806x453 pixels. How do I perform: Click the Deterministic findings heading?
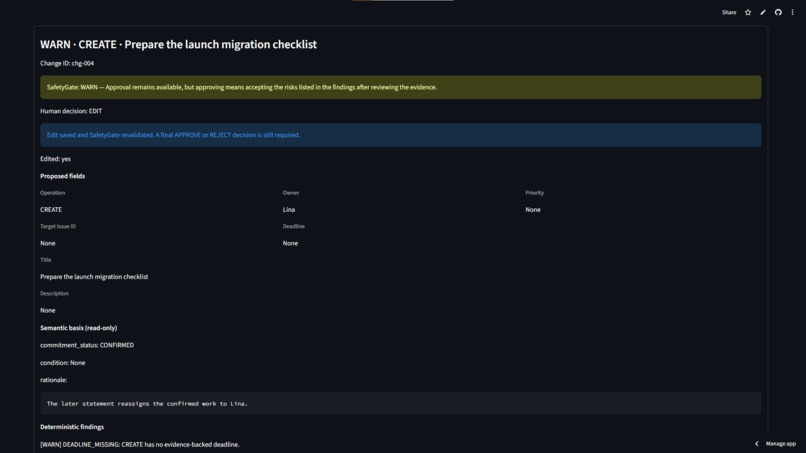(72, 427)
